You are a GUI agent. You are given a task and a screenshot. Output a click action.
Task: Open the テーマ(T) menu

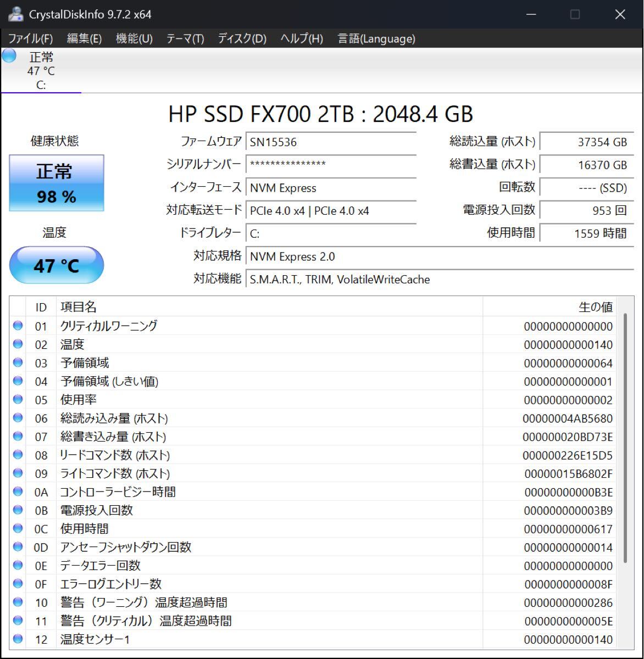coord(185,38)
